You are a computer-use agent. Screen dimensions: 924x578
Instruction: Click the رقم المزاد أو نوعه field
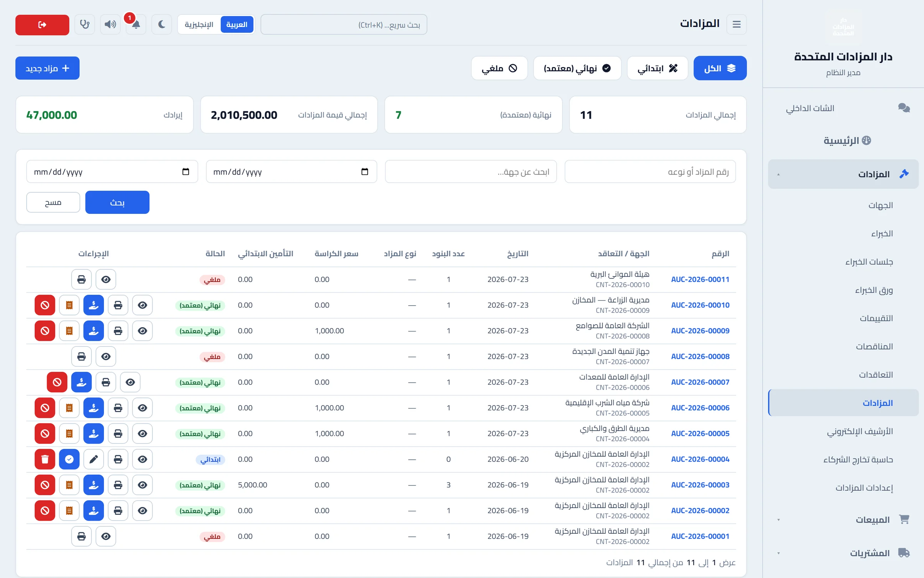tap(650, 172)
